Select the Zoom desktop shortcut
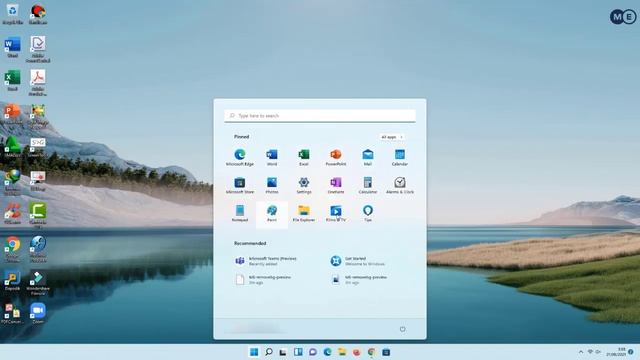 (38, 313)
